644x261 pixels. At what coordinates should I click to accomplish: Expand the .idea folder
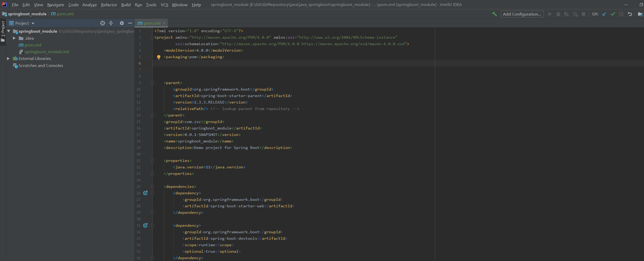(x=14, y=38)
